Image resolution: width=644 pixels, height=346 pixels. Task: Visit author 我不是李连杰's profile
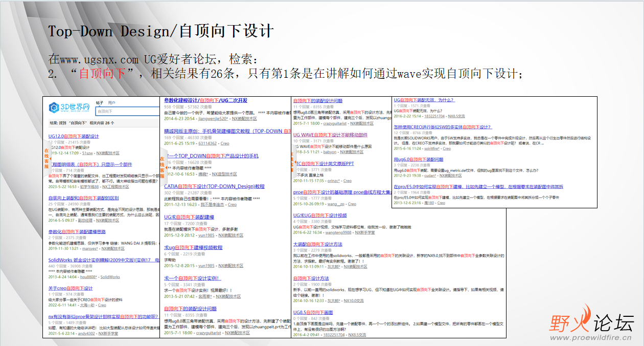click(212, 205)
